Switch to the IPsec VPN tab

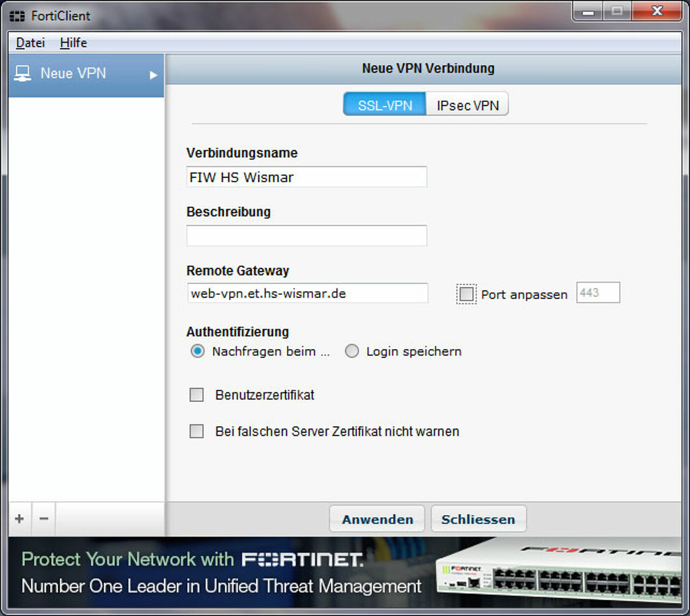[467, 104]
